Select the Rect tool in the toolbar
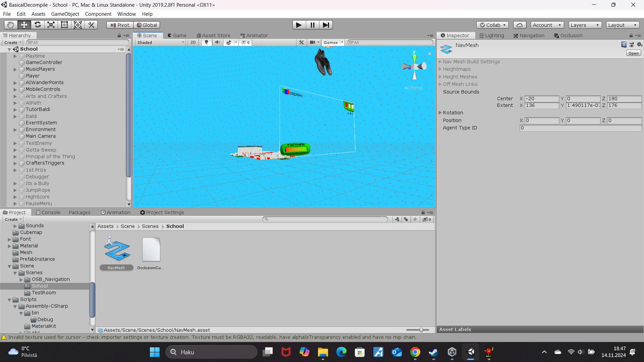The width and height of the screenshot is (644, 362). click(x=64, y=24)
